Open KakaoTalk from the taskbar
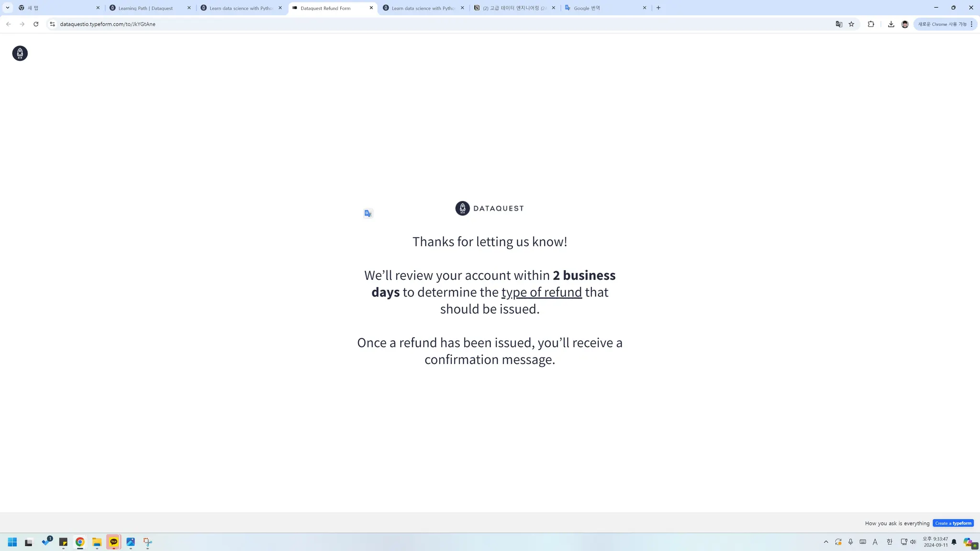980x551 pixels. [113, 542]
